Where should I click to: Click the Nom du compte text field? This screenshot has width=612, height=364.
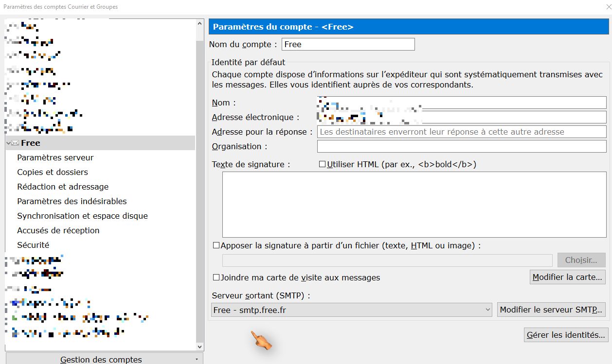[x=348, y=44]
